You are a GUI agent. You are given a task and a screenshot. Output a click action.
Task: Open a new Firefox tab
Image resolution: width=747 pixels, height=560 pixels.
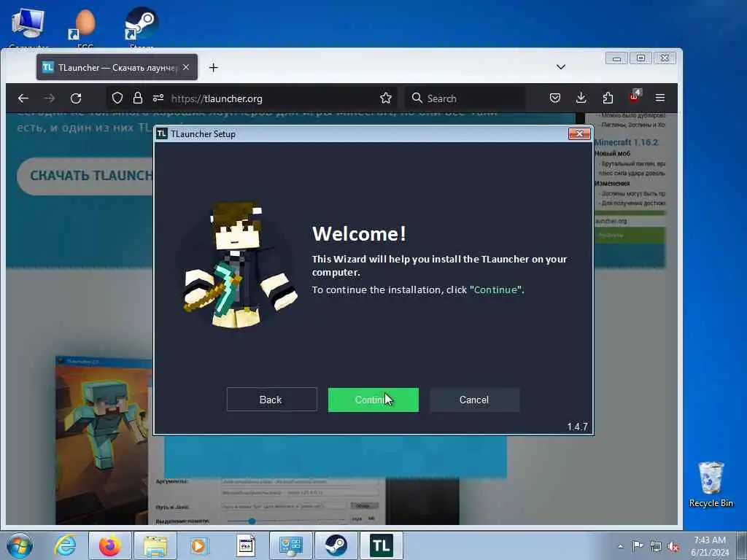214,68
